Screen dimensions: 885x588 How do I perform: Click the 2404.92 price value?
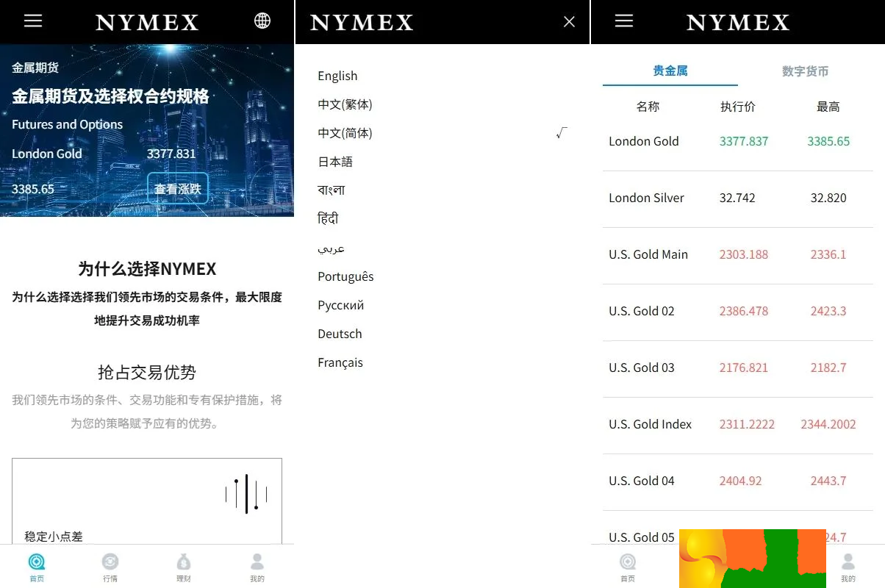pyautogui.click(x=741, y=481)
